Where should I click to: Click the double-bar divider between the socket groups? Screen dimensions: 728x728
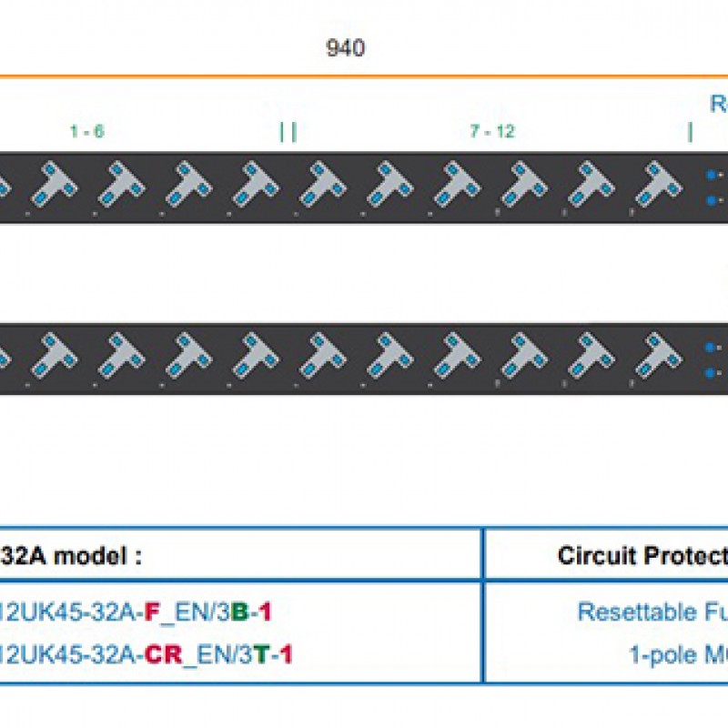click(288, 132)
